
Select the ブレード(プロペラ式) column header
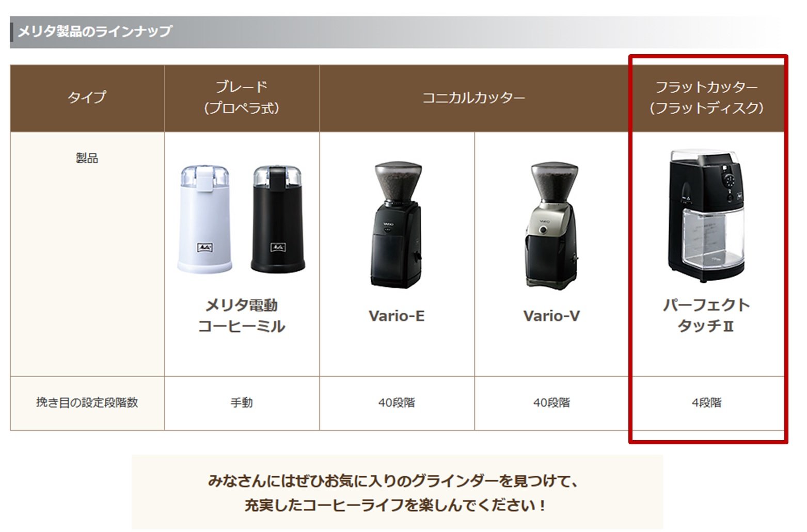click(242, 98)
